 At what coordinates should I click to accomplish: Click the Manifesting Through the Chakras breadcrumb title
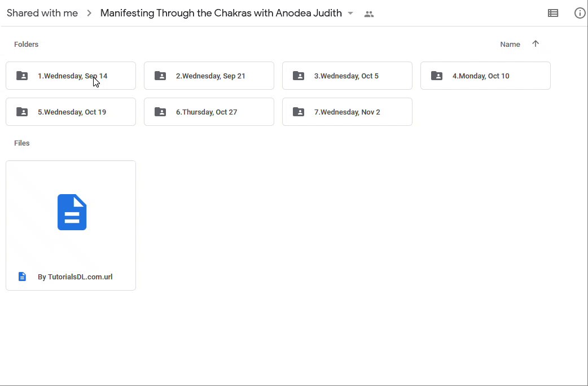[221, 13]
